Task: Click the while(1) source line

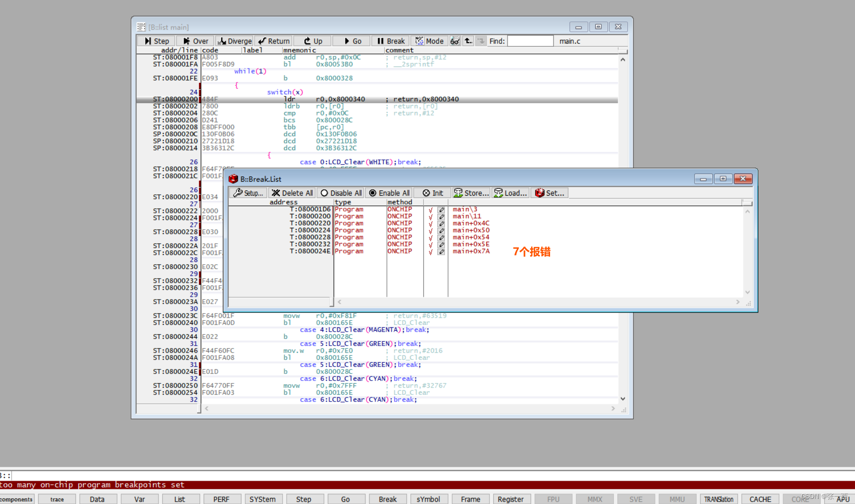Action: 250,71
